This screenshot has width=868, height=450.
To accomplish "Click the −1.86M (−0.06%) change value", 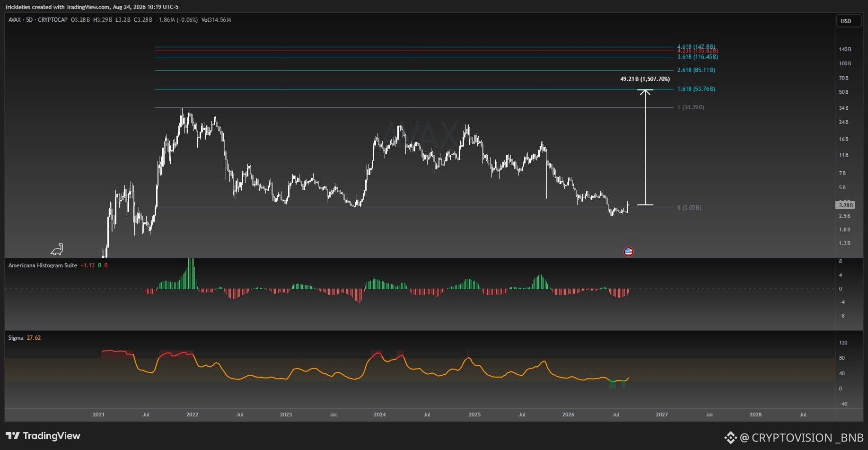I will 177,20.
